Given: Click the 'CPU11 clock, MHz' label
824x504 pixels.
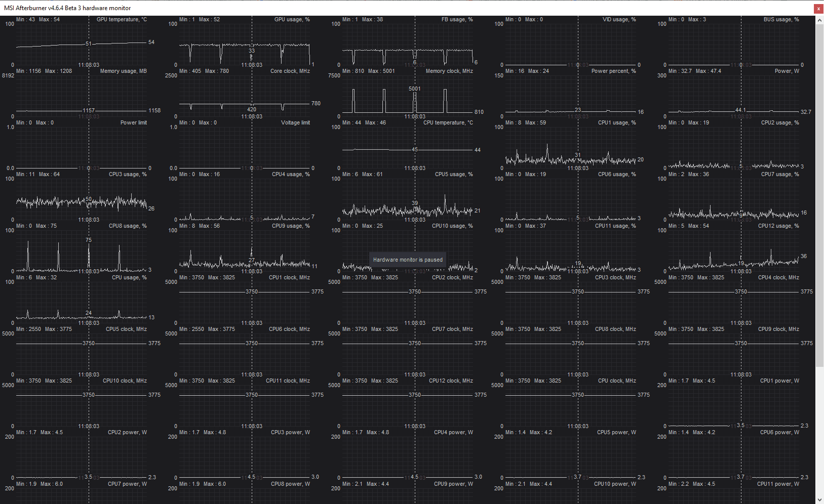Looking at the screenshot, I should click(x=288, y=381).
